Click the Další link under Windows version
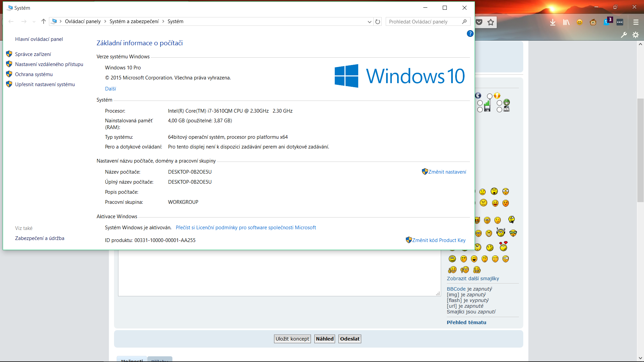This screenshot has width=644, height=362. click(110, 89)
